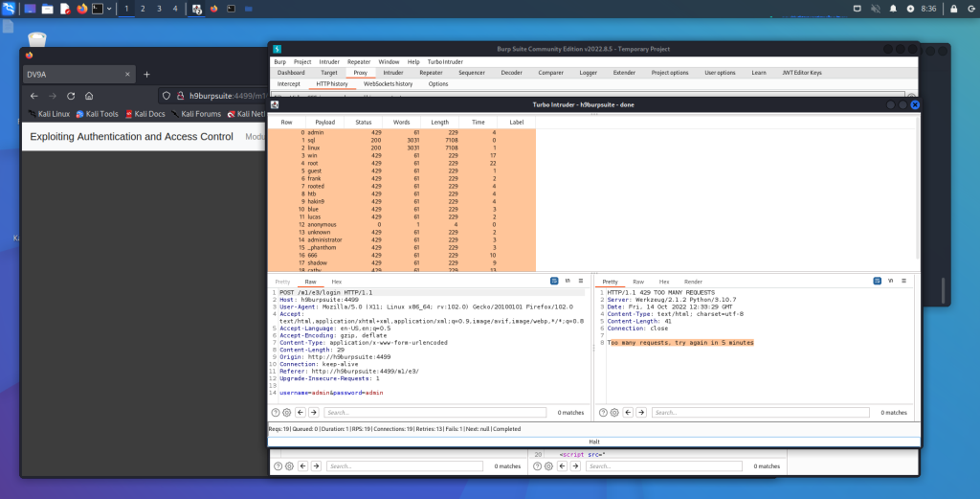Toggle non-printable characters in the request panel
980x499 pixels.
pyautogui.click(x=568, y=282)
